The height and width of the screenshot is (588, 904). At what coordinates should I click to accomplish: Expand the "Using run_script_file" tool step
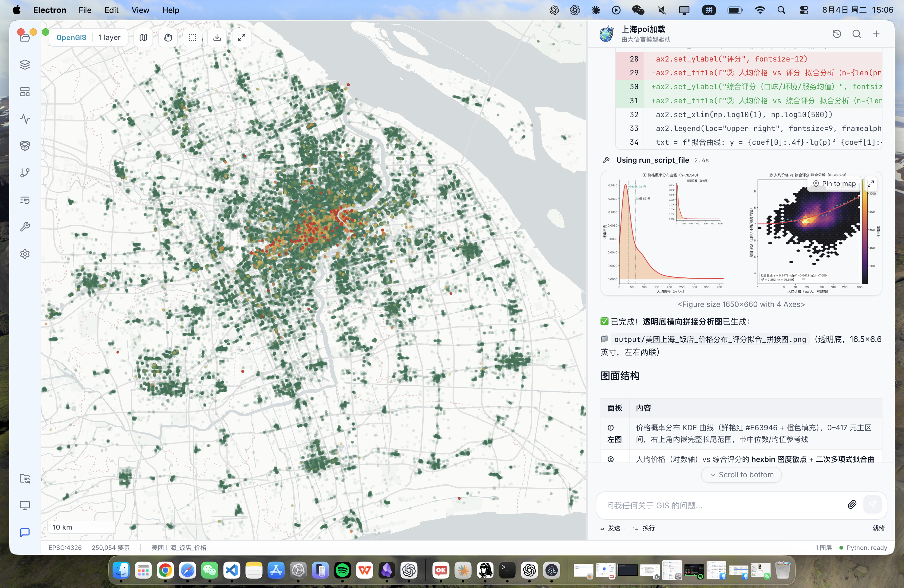coord(656,160)
